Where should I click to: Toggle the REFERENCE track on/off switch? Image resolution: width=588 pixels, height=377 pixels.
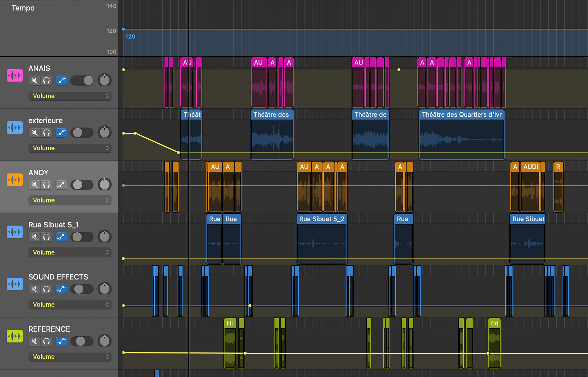click(82, 341)
